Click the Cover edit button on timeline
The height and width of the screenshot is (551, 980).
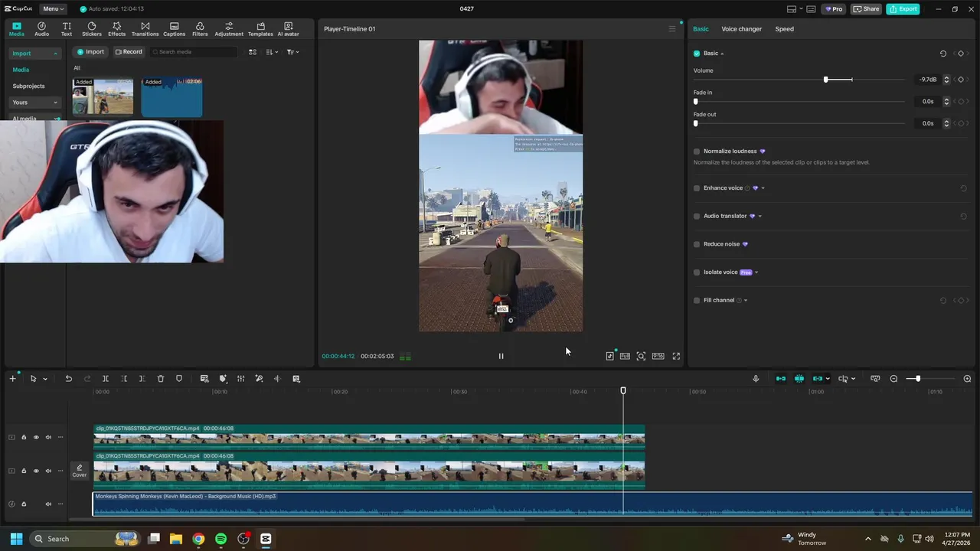80,471
